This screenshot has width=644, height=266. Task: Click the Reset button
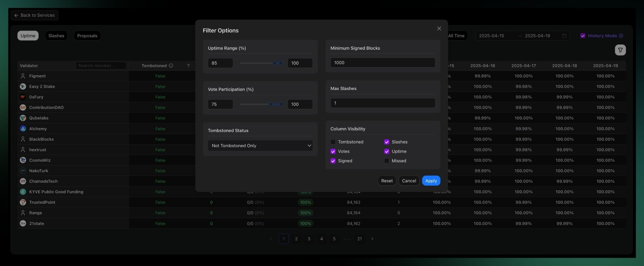click(x=387, y=181)
